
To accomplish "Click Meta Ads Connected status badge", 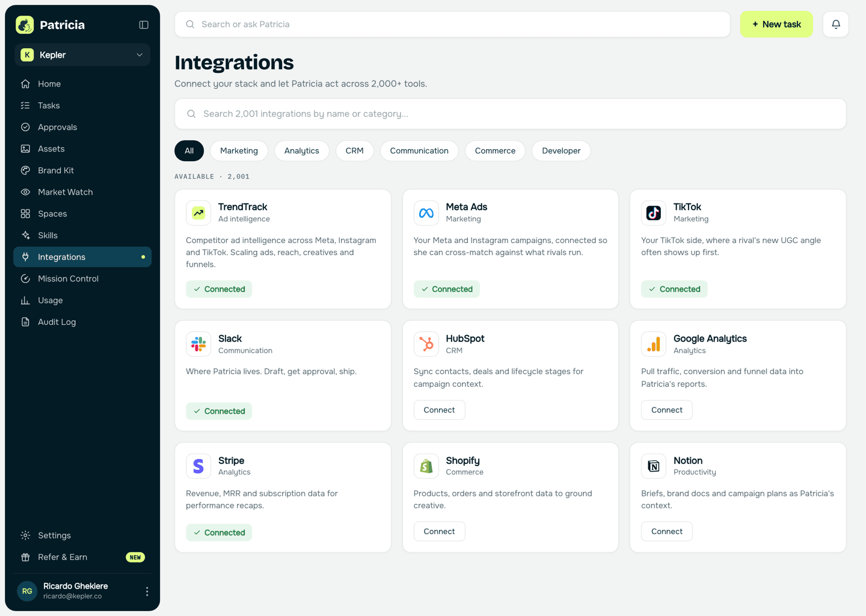I will 447,289.
